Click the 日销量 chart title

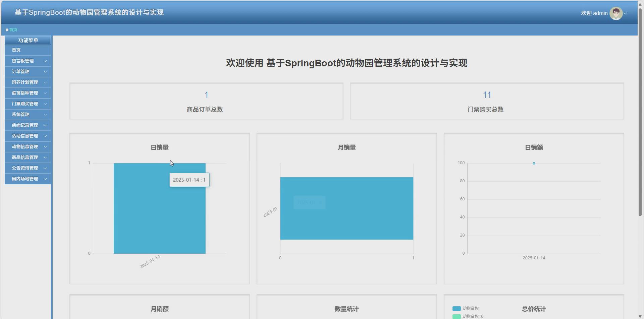(160, 147)
